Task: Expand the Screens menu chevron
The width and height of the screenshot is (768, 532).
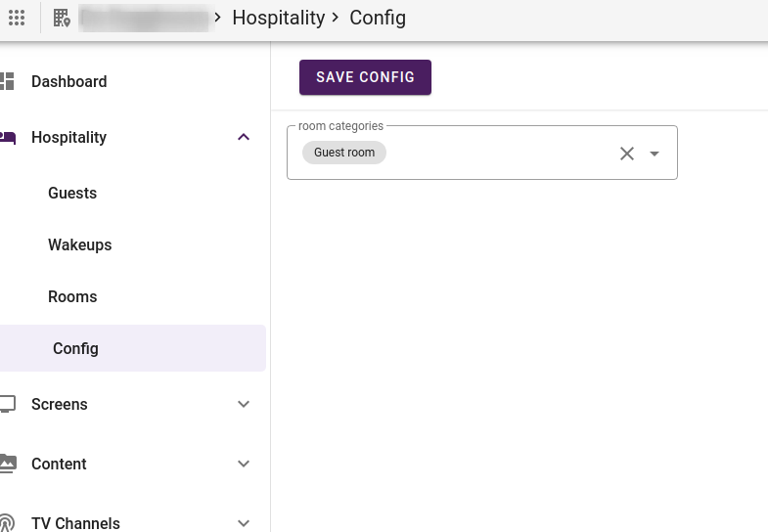Action: (244, 404)
